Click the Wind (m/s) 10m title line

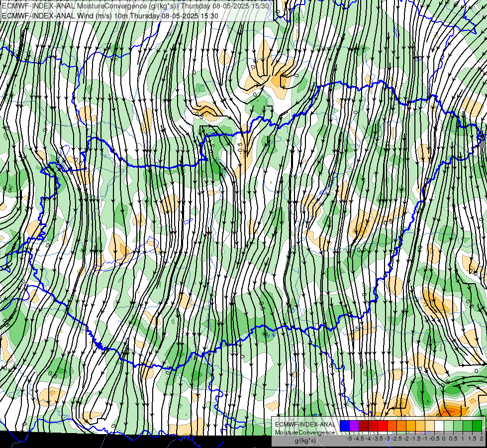click(110, 16)
